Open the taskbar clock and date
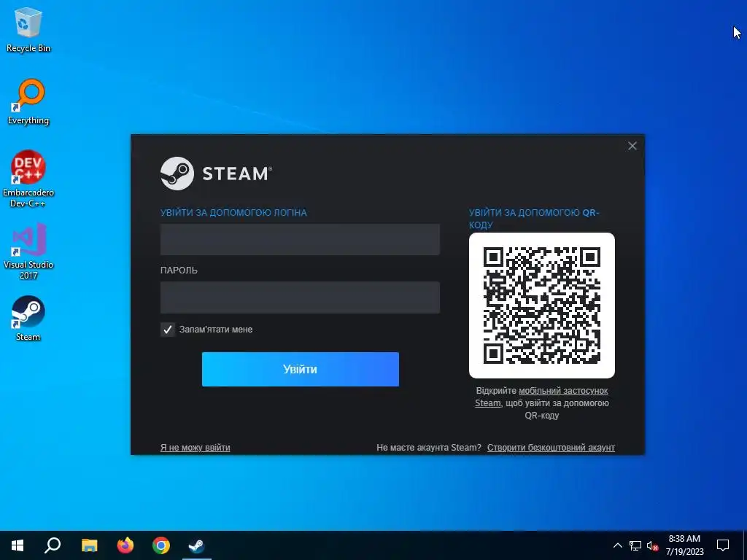747x560 pixels. pos(684,545)
